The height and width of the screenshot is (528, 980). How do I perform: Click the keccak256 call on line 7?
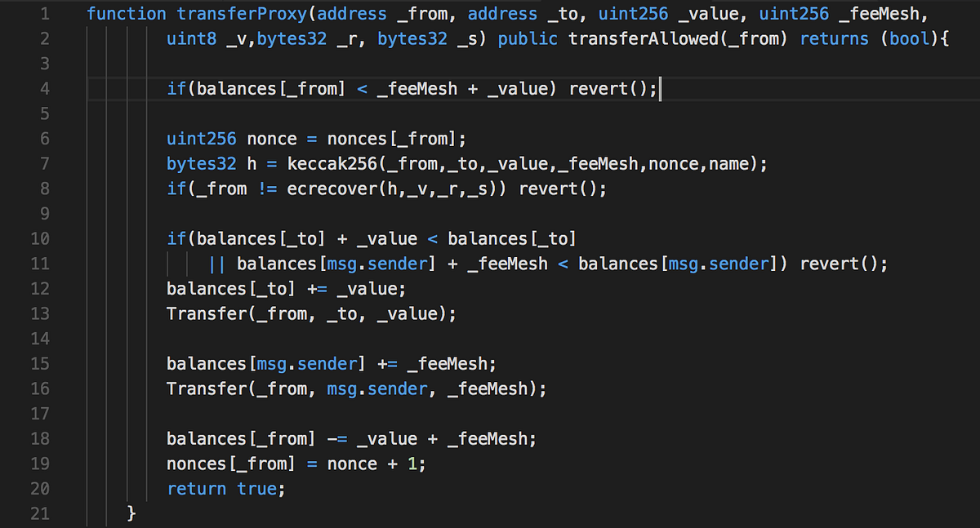(528, 164)
